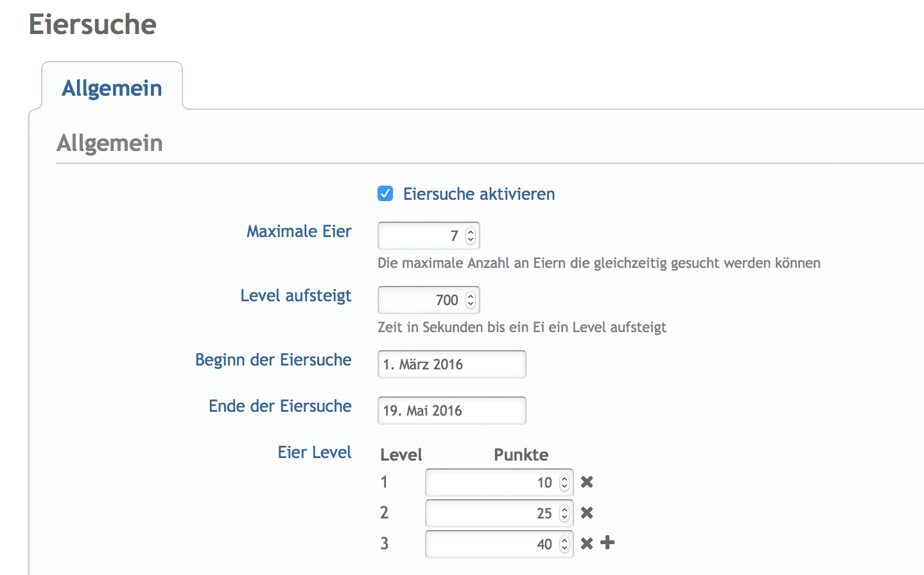
Task: Click the Eiersuche aktivieren label
Action: tap(478, 194)
